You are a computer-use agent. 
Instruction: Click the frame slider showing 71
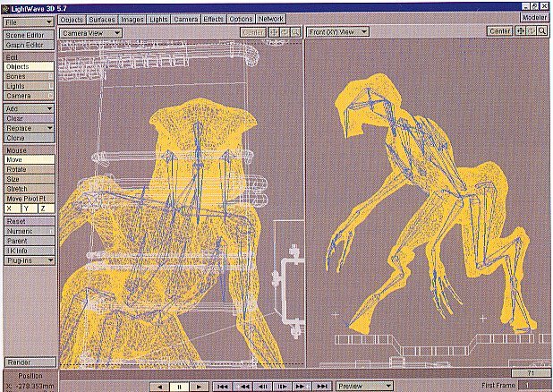pos(528,371)
